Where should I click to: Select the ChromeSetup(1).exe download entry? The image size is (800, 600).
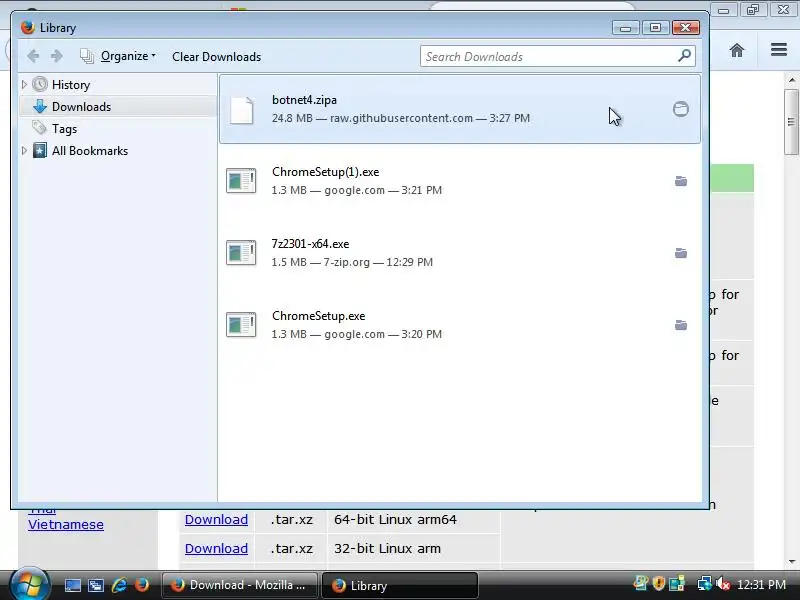(x=460, y=181)
